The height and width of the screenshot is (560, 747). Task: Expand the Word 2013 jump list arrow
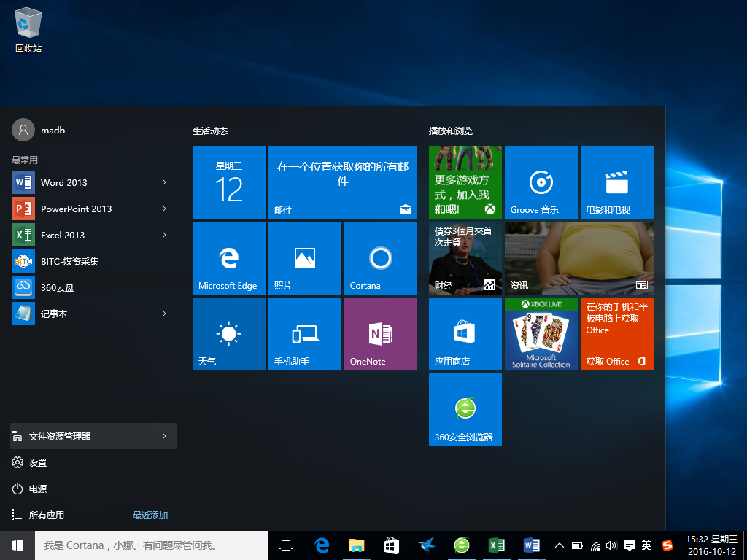(x=164, y=182)
